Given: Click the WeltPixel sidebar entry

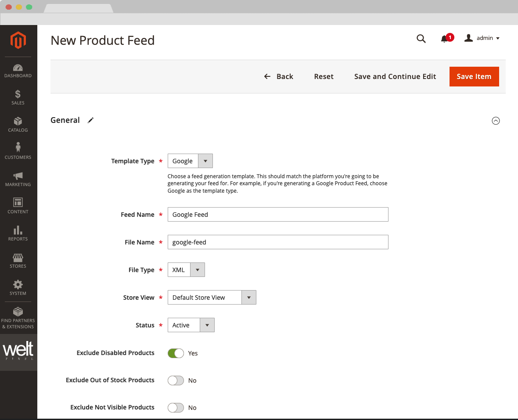Looking at the screenshot, I should point(18,351).
